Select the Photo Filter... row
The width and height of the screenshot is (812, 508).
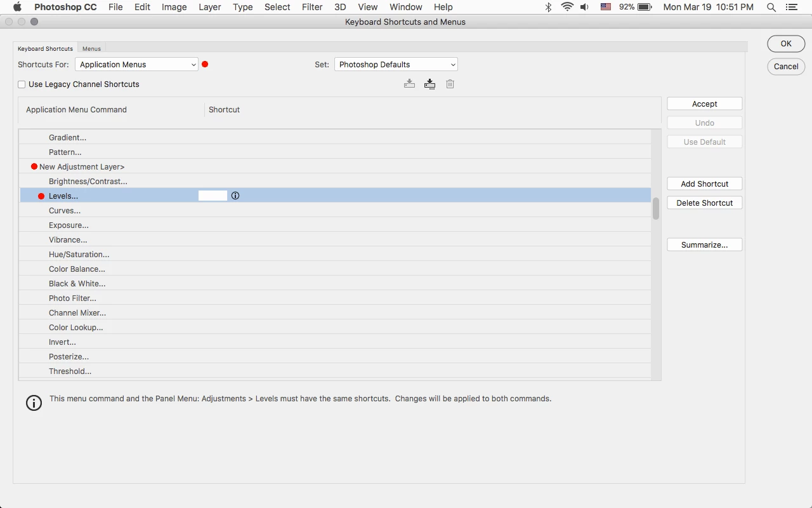pyautogui.click(x=335, y=298)
